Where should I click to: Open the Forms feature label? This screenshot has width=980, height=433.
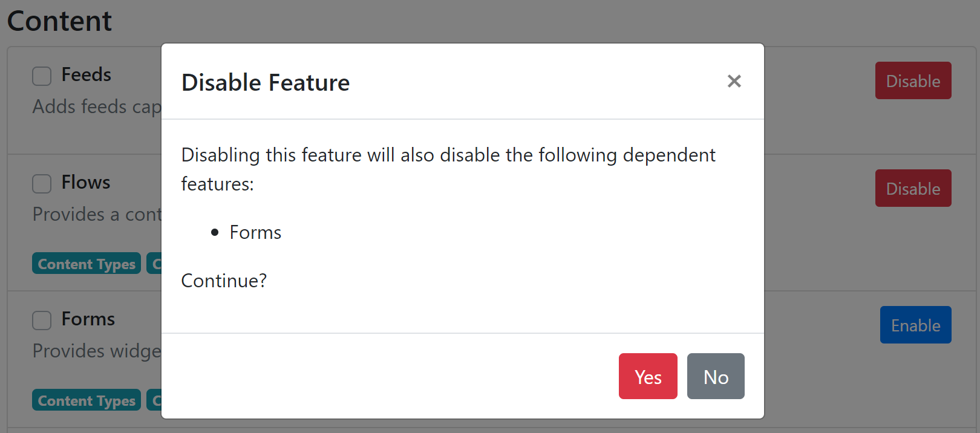click(x=88, y=319)
